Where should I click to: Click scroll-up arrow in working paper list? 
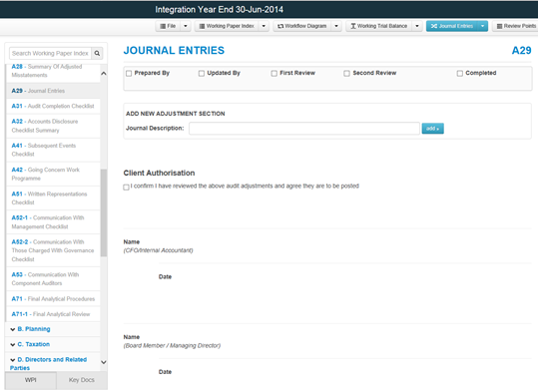104,74
